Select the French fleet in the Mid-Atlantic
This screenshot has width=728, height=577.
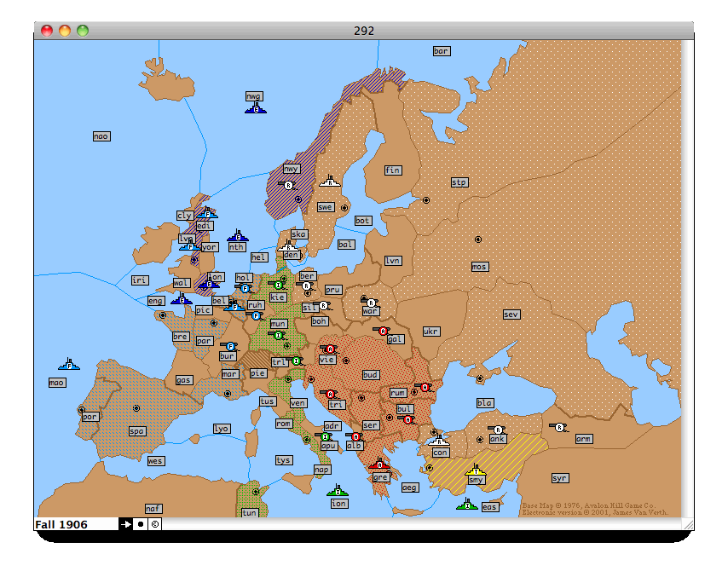(x=69, y=365)
